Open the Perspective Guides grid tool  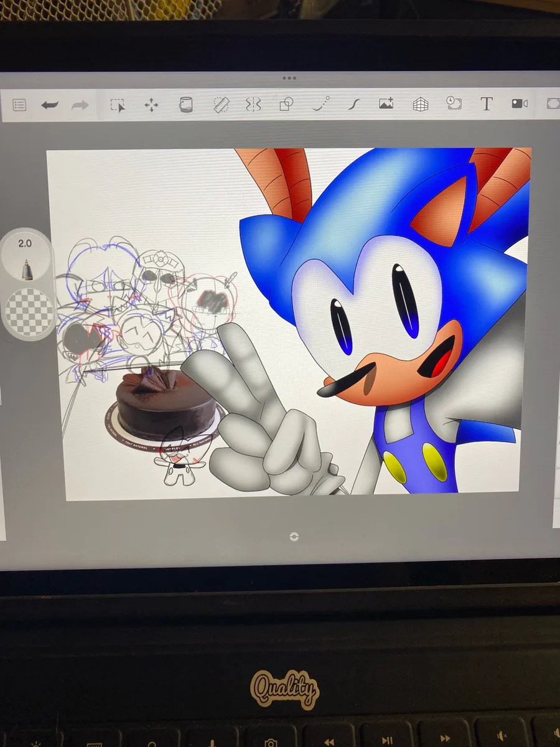(x=421, y=104)
